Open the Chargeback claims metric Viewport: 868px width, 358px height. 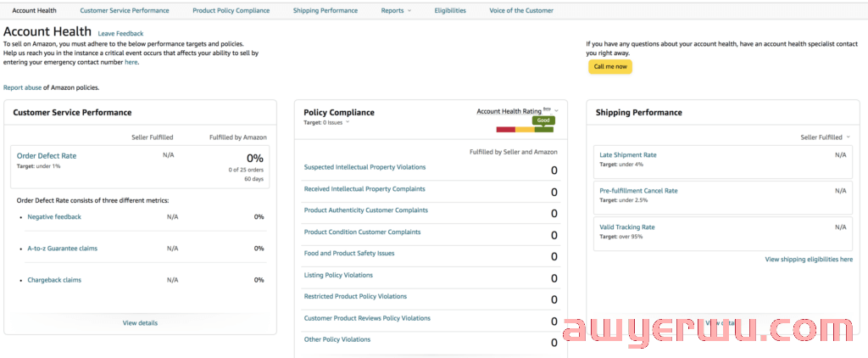coord(54,281)
